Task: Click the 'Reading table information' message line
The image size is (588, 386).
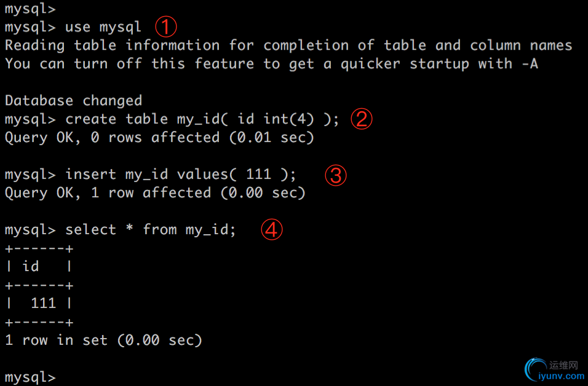Action: pos(288,45)
